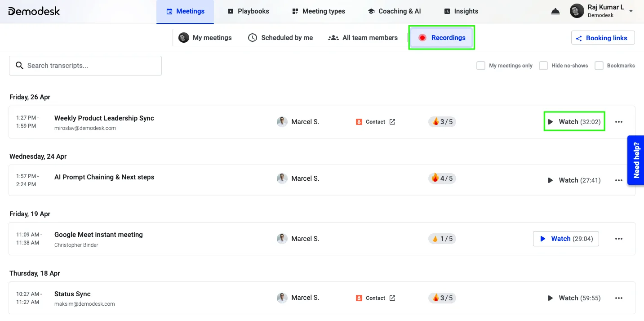Open more options for Weekly Product Leadership Sync
The width and height of the screenshot is (644, 321).
tap(619, 122)
